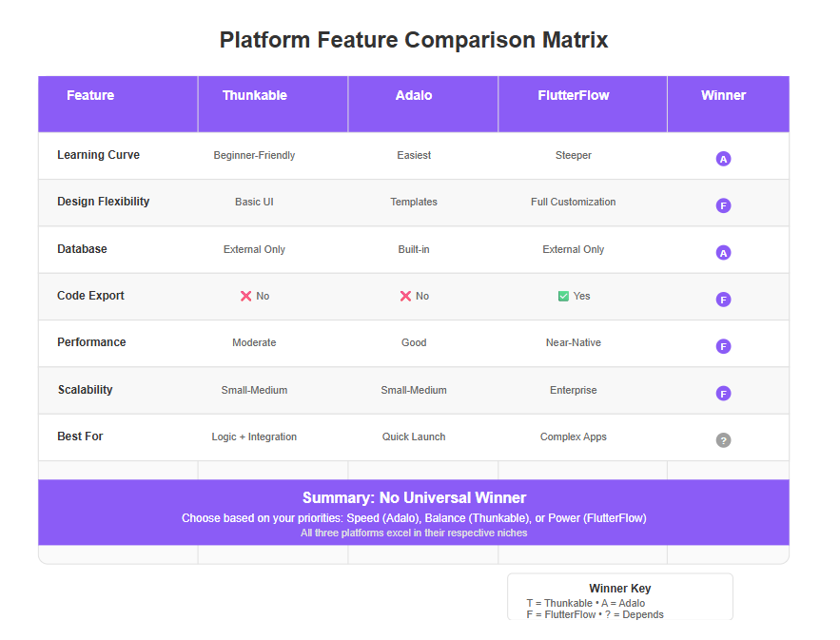The height and width of the screenshot is (640, 840).
Task: Select the Thunkable column header
Action: [273, 104]
